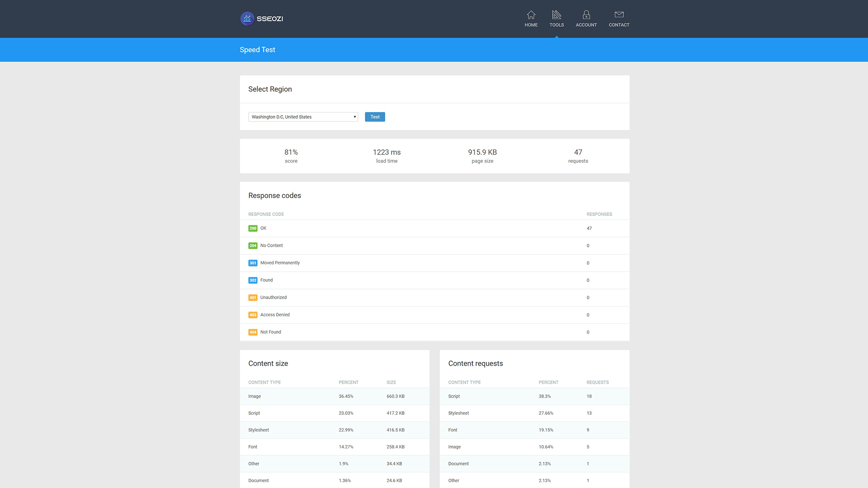
Task: Click the dropdown arrow of region selector
Action: (x=354, y=117)
